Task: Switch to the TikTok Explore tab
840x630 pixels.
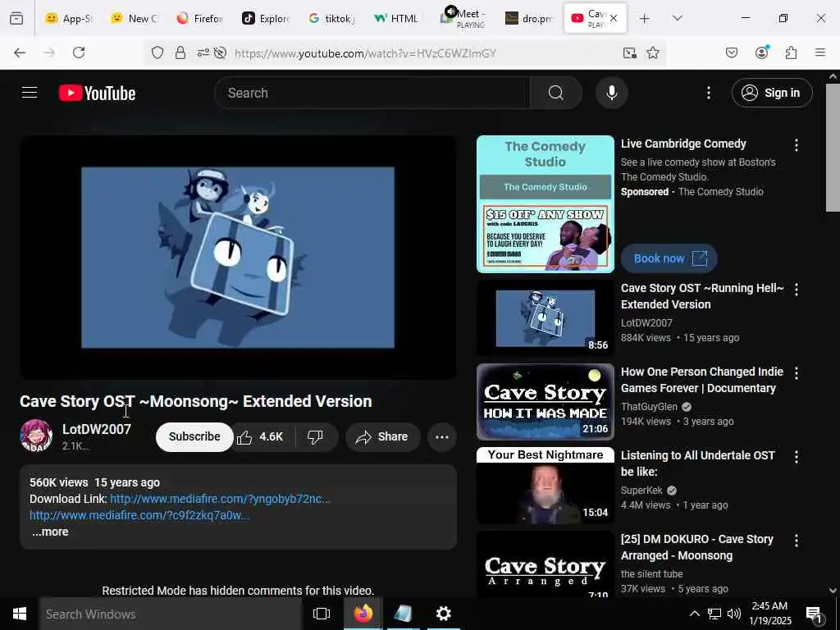Action: click(x=265, y=19)
